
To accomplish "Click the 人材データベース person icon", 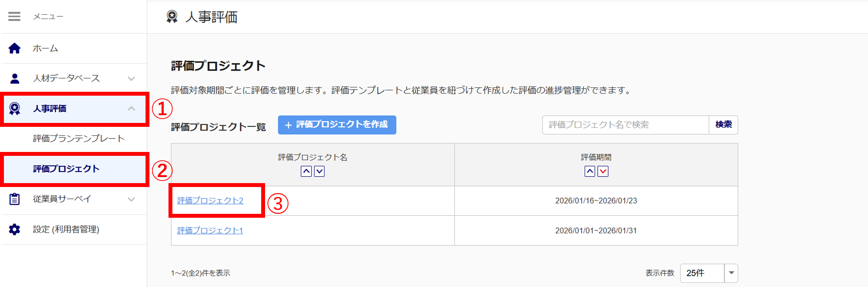I will tap(15, 78).
